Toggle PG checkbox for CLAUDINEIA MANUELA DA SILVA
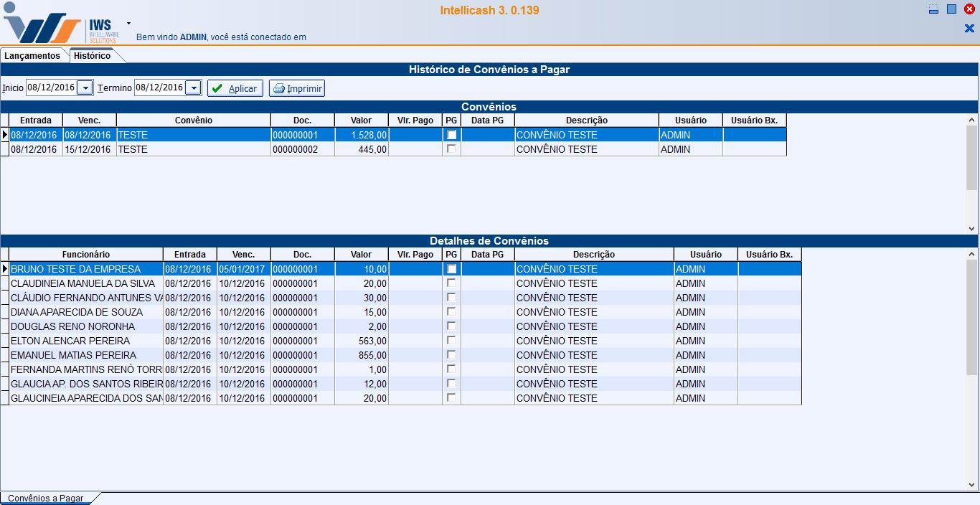Viewport: 980px width, 505px height. [x=451, y=283]
